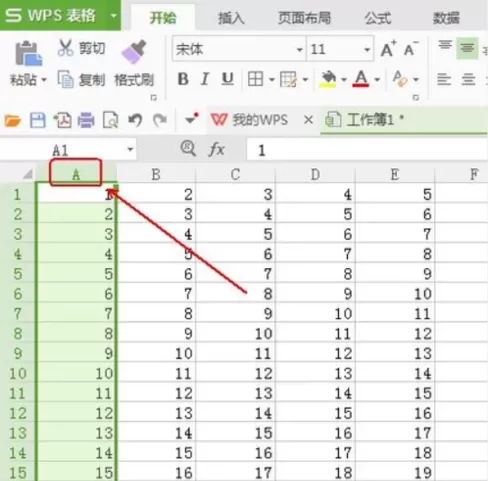
Task: Expand border style dropdown arrow
Action: pos(272,80)
